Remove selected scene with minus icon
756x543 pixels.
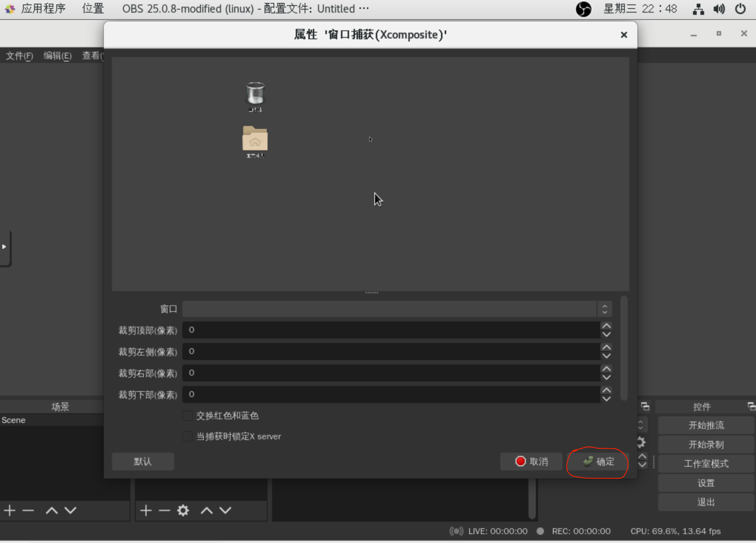(28, 510)
